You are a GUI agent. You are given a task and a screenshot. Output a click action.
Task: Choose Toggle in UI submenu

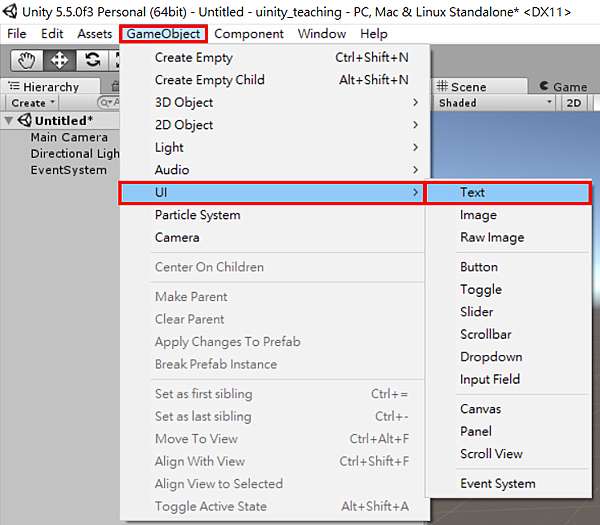(x=509, y=290)
